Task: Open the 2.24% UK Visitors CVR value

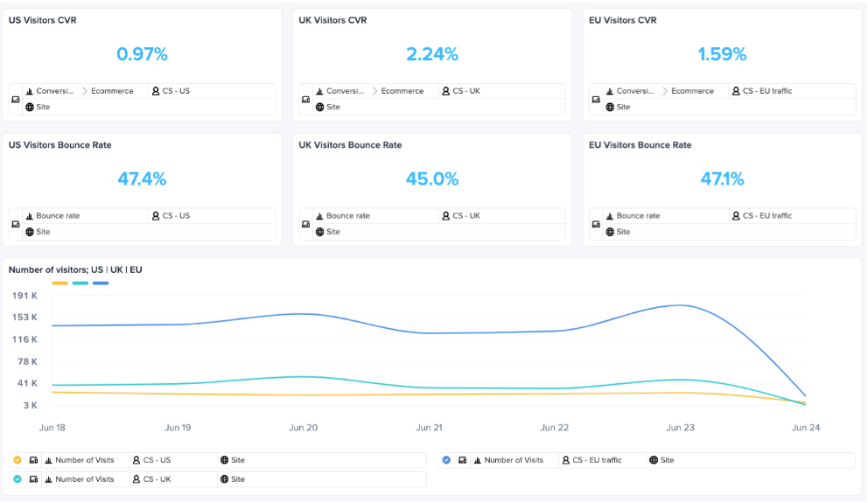Action: click(x=432, y=54)
